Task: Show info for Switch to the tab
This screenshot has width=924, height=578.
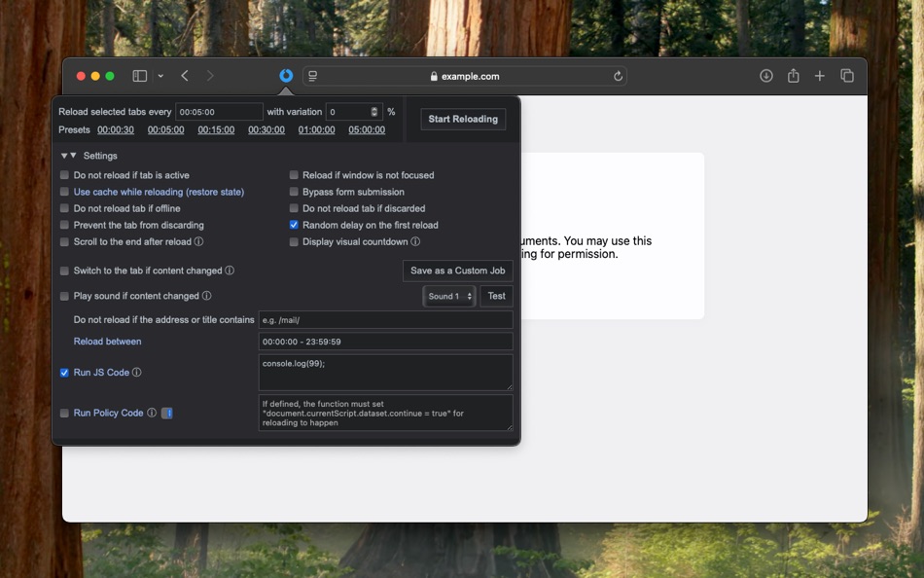Action: pos(230,271)
